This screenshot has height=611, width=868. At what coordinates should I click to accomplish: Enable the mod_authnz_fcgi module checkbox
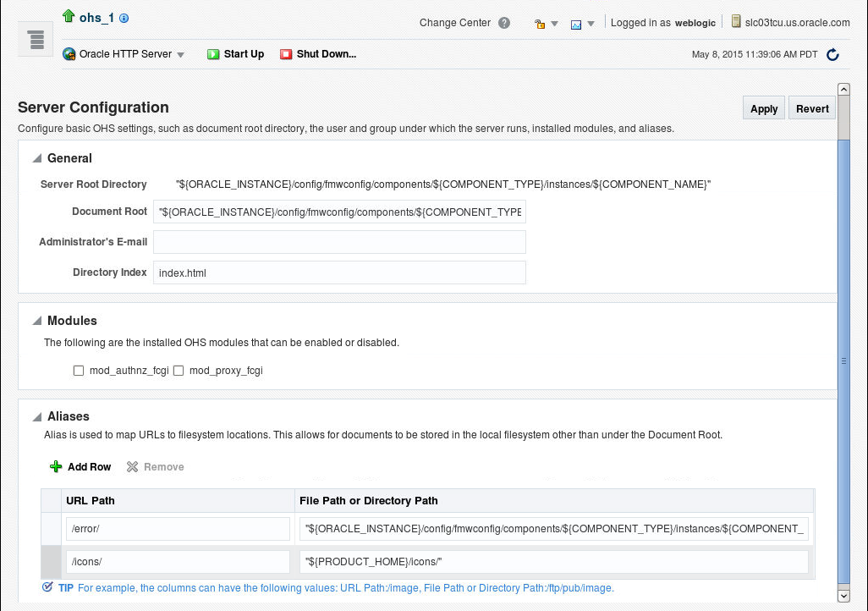point(79,371)
